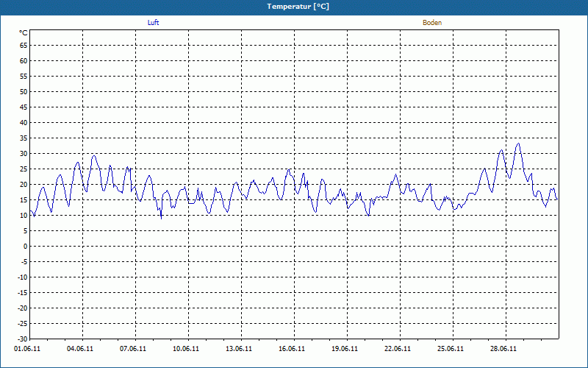Click the positive 15 value on the y-axis
588x368 pixels.
(24, 200)
